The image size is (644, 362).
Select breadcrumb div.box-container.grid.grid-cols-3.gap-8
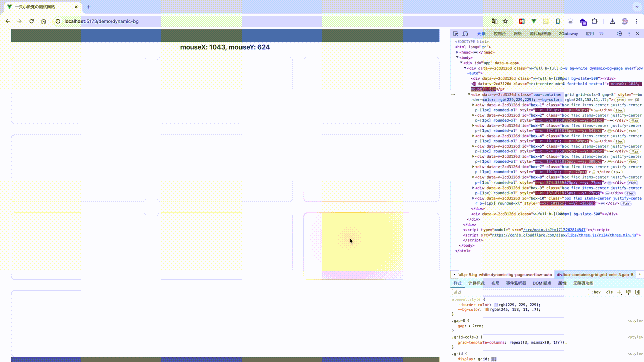pyautogui.click(x=595, y=275)
